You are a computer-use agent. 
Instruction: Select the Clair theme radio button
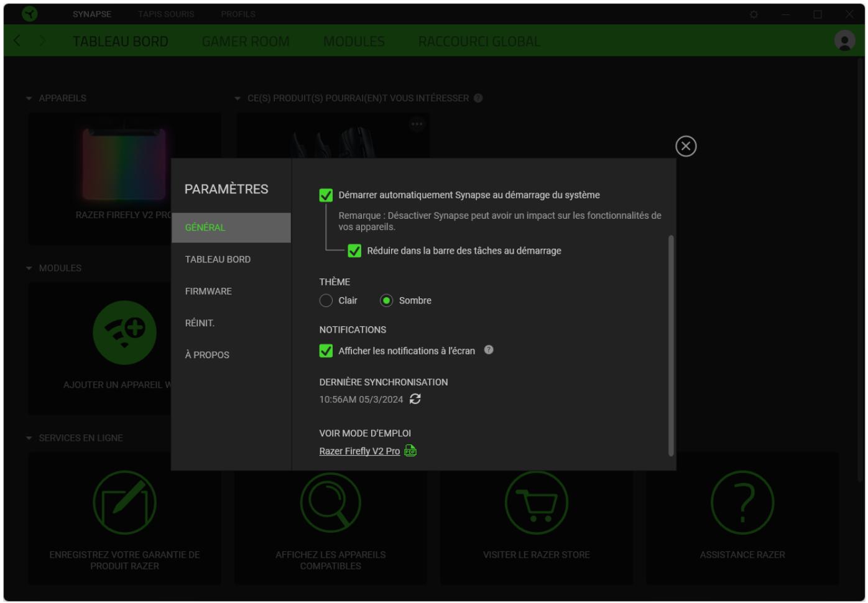pyautogui.click(x=326, y=300)
